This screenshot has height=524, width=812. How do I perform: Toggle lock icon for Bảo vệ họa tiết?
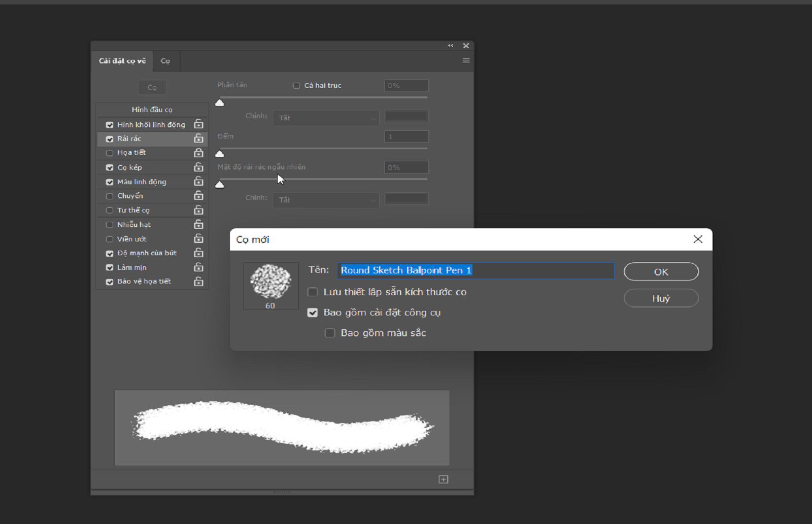[198, 282]
